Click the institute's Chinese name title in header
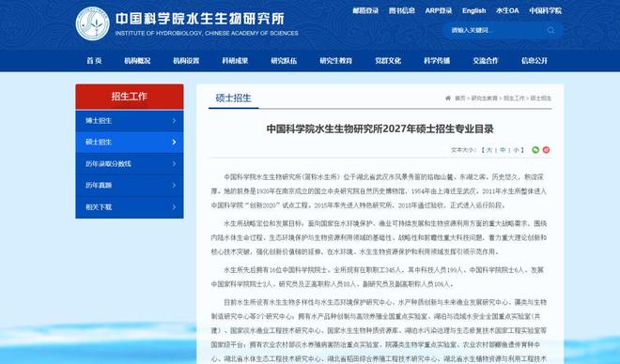Image resolution: width=620 pixels, height=364 pixels. [200, 19]
